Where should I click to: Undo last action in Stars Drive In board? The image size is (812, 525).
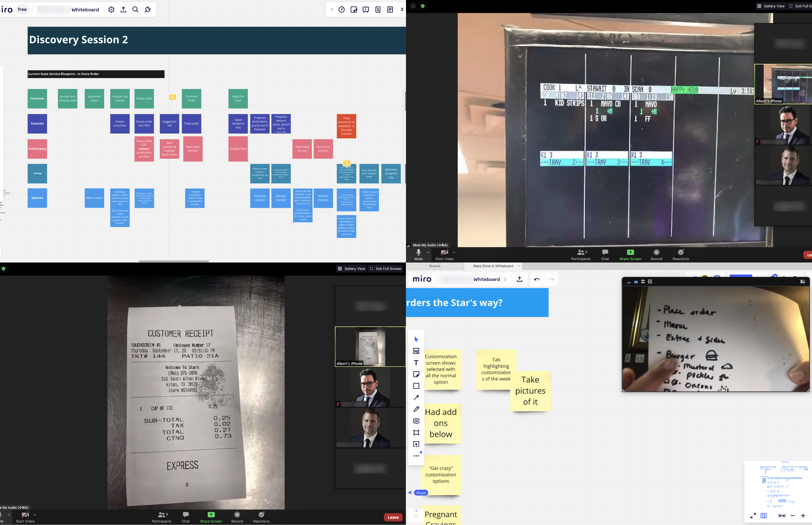pyautogui.click(x=537, y=279)
